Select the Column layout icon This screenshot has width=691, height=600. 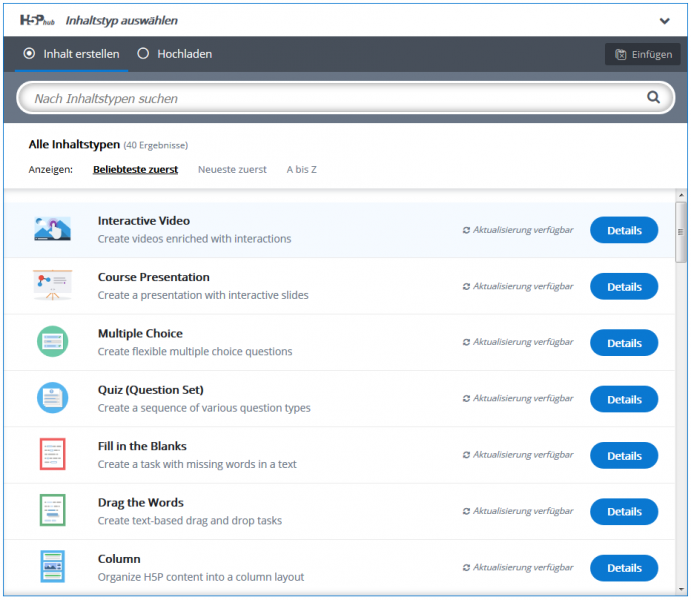coord(52,567)
